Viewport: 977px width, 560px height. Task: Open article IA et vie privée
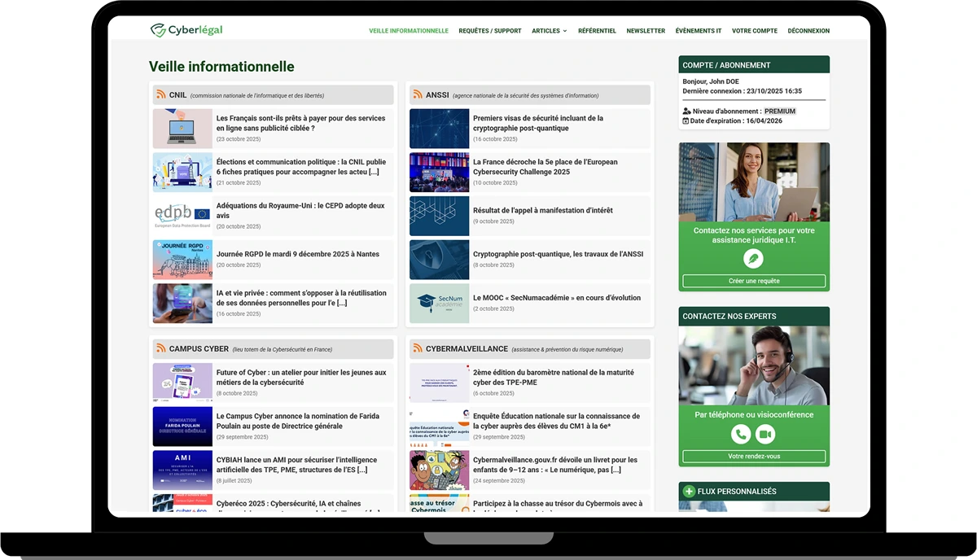click(301, 298)
